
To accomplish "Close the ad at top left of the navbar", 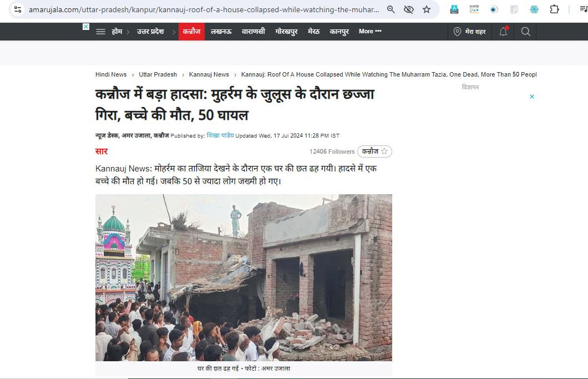I will 86,27.
